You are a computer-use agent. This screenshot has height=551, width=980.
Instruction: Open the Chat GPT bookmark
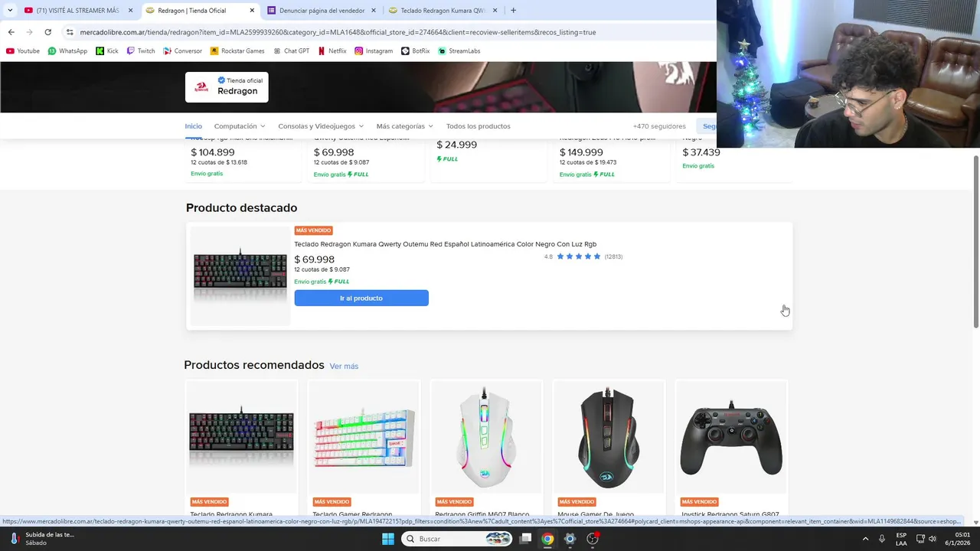[291, 51]
